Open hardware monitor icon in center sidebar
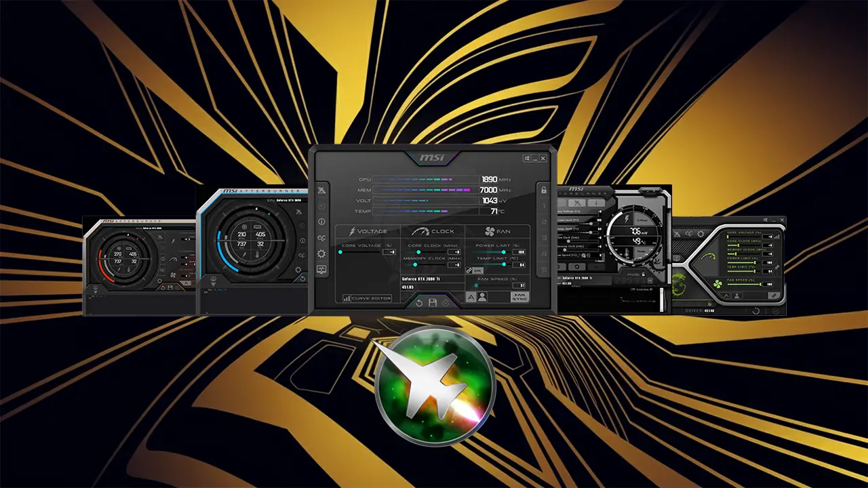This screenshot has width=868, height=488. coord(321,269)
